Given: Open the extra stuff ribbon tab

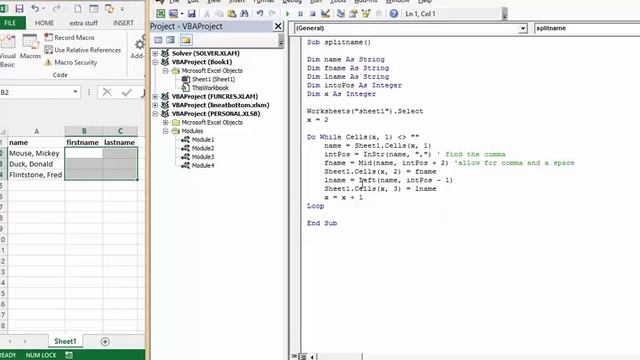Looking at the screenshot, I should tap(84, 23).
